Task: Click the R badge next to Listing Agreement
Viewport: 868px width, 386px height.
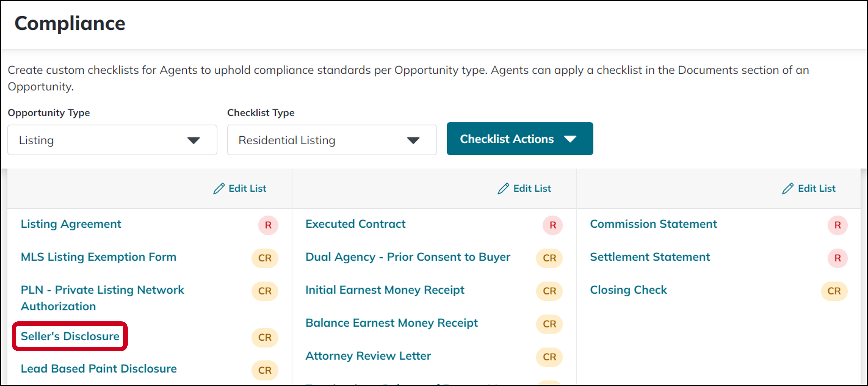Action: 268,225
